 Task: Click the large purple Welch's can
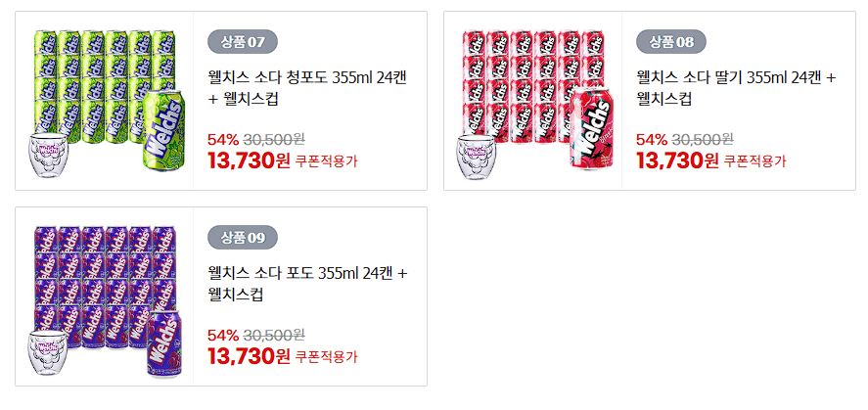click(163, 344)
